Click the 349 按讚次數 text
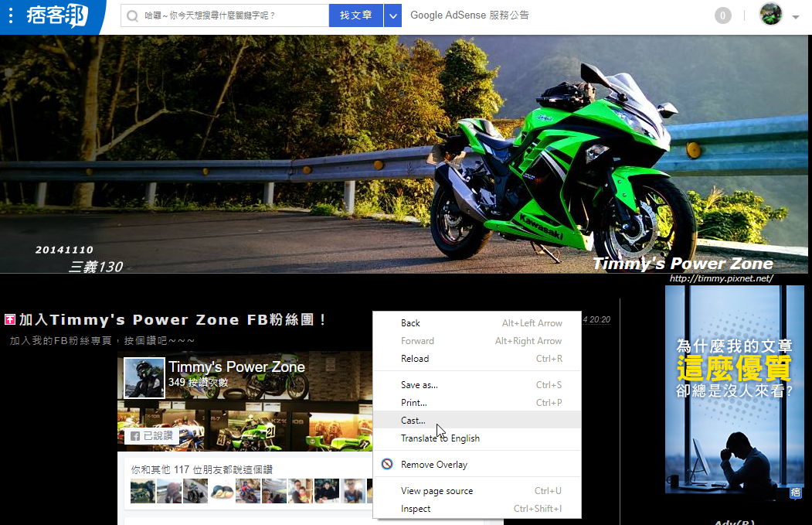Screen dimensions: 812x525 pyautogui.click(x=199, y=383)
